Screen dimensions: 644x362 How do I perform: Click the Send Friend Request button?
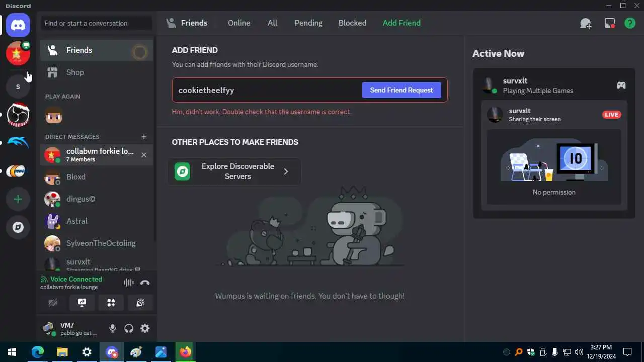(401, 90)
